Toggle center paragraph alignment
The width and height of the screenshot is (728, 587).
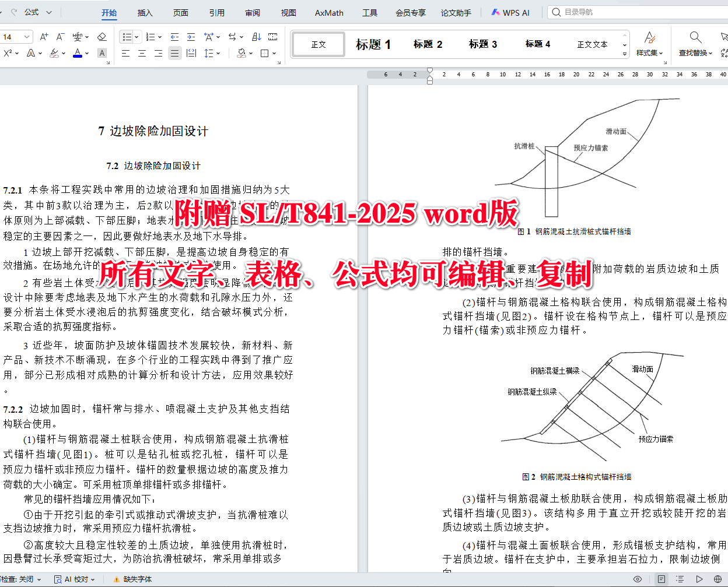point(142,53)
